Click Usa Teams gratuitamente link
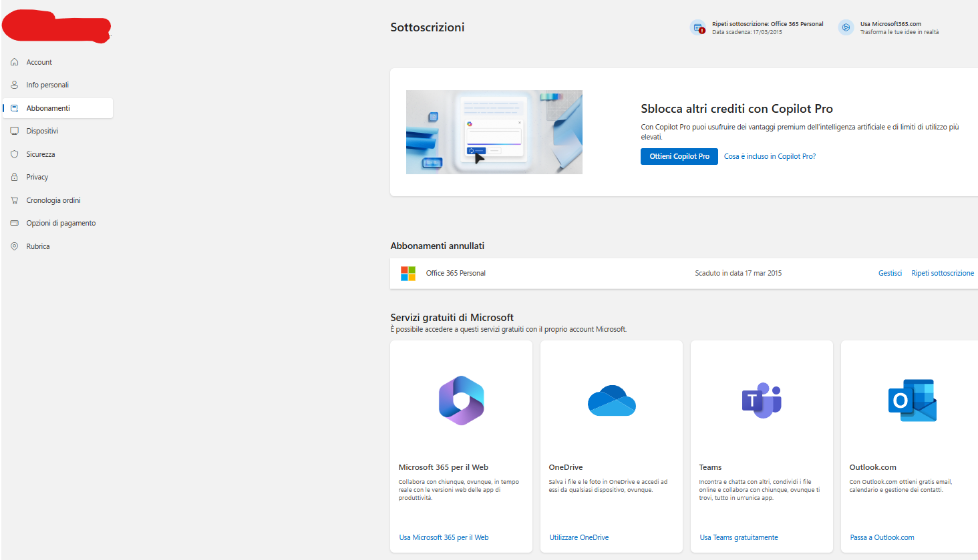978x560 pixels. 739,537
